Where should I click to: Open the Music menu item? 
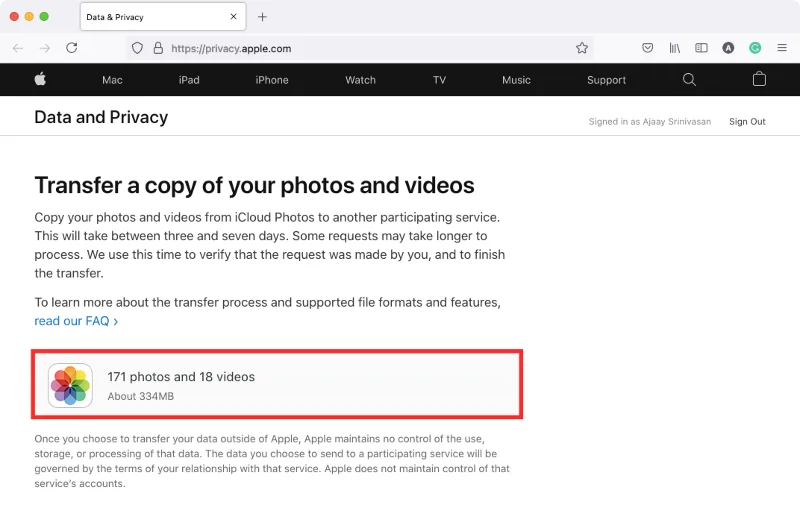516,80
